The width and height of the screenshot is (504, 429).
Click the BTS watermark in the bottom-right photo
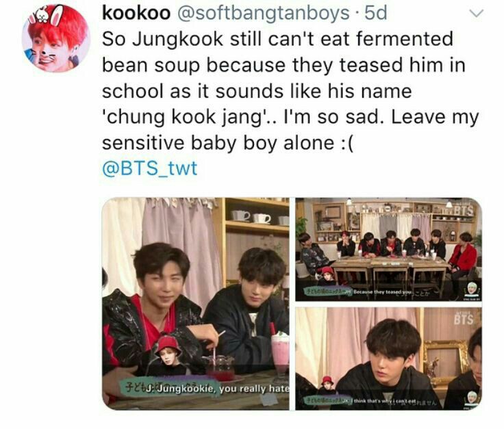464,319
